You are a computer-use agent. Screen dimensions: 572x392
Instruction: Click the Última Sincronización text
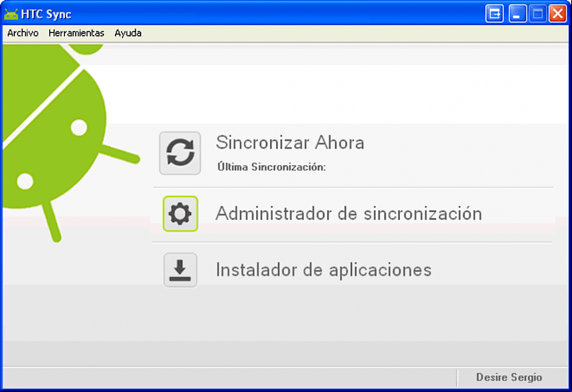(x=272, y=167)
